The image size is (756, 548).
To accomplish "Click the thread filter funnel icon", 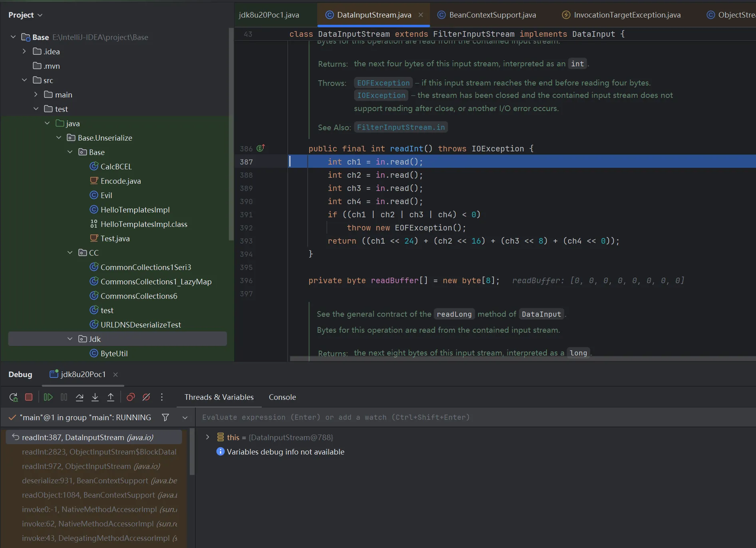I will [x=165, y=417].
